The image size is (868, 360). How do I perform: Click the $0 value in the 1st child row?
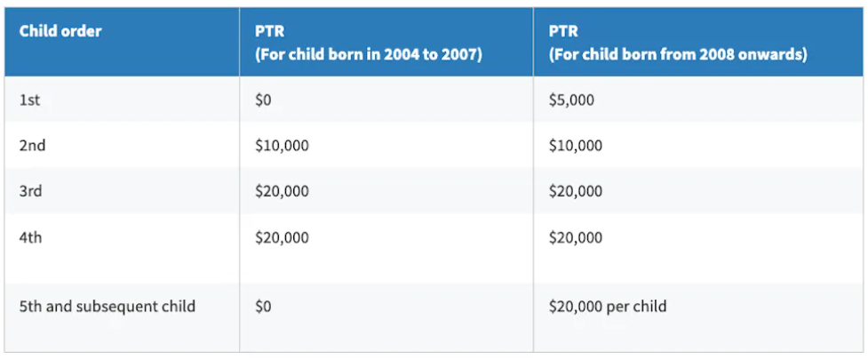click(x=264, y=100)
